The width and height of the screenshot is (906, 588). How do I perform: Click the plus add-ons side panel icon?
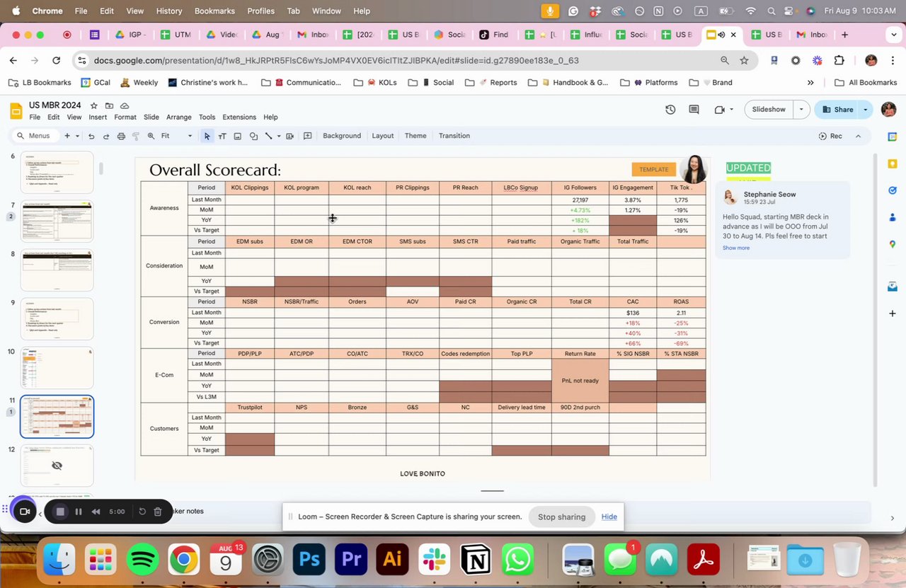pos(893,313)
